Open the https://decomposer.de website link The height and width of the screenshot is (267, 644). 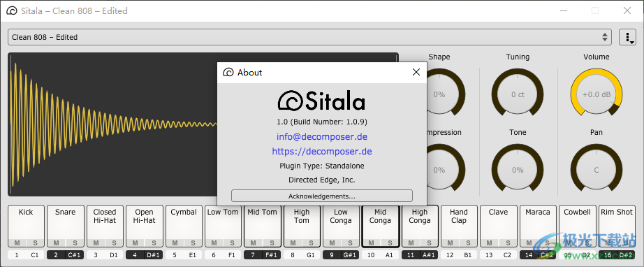[321, 151]
